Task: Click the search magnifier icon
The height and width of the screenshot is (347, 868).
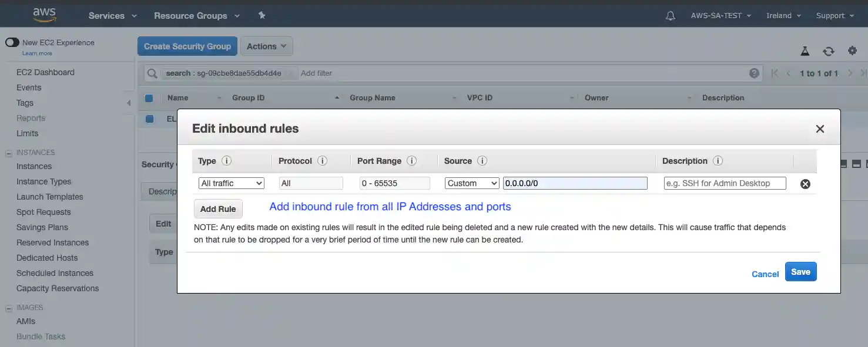Action: [x=152, y=73]
